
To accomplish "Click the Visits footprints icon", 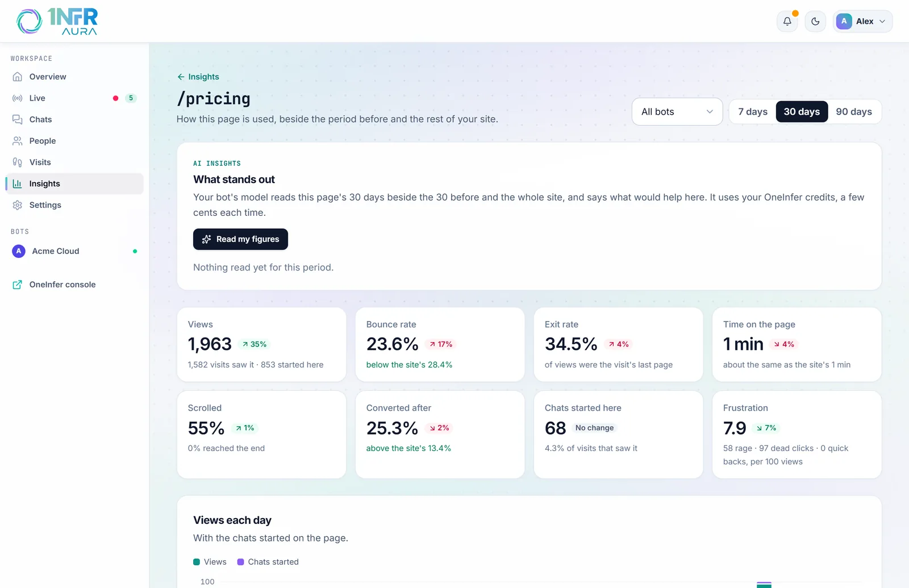I will coord(18,162).
